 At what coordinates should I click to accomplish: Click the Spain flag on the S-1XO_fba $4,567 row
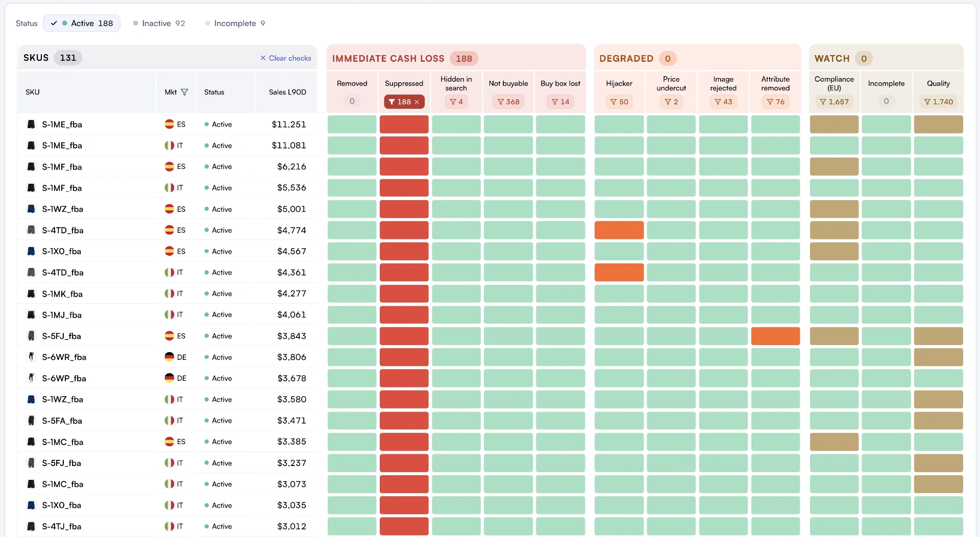coord(169,251)
